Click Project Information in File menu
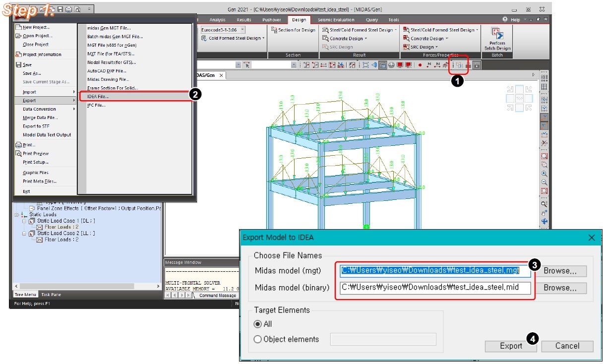The image size is (605, 364). 42,55
